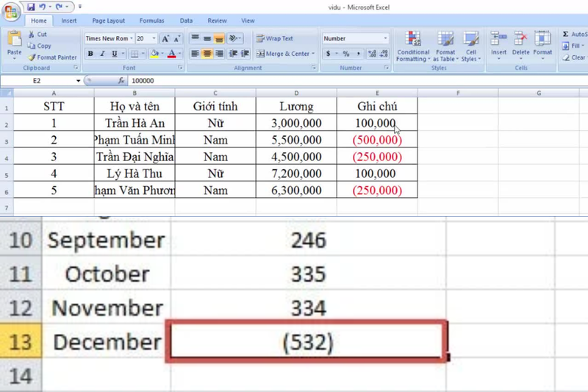Viewport: 588px width, 392px height.
Task: Click Merge & Center
Action: coord(283,54)
